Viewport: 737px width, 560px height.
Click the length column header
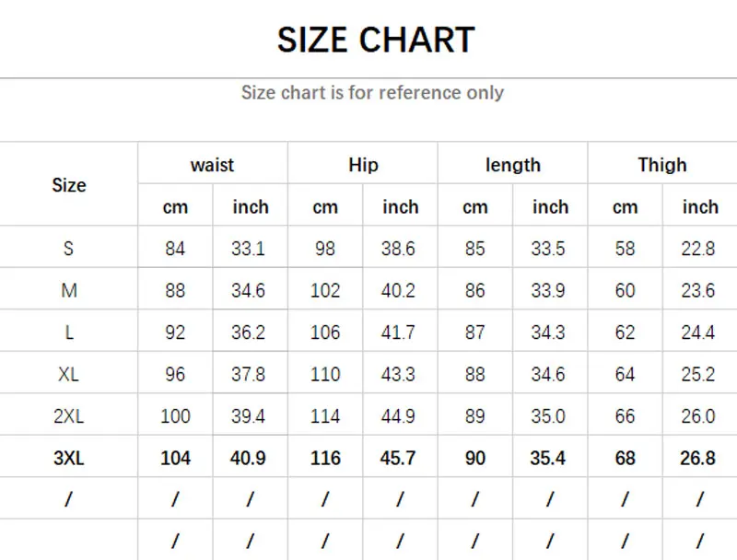(512, 166)
